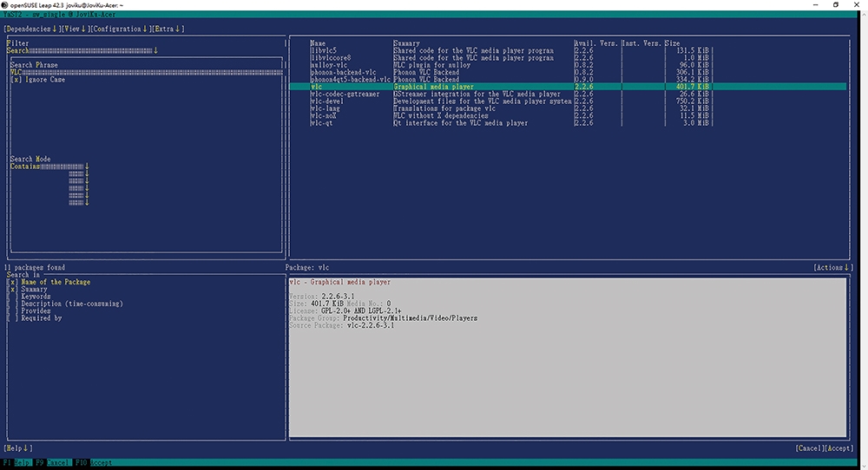Image resolution: width=868 pixels, height=470 pixels.
Task: Click the [Cancel] button
Action: pos(809,448)
